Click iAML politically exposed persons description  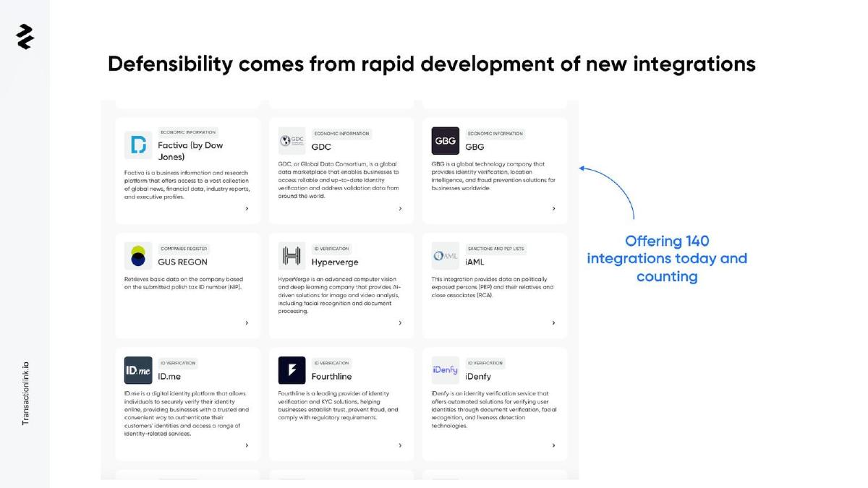coord(492,287)
